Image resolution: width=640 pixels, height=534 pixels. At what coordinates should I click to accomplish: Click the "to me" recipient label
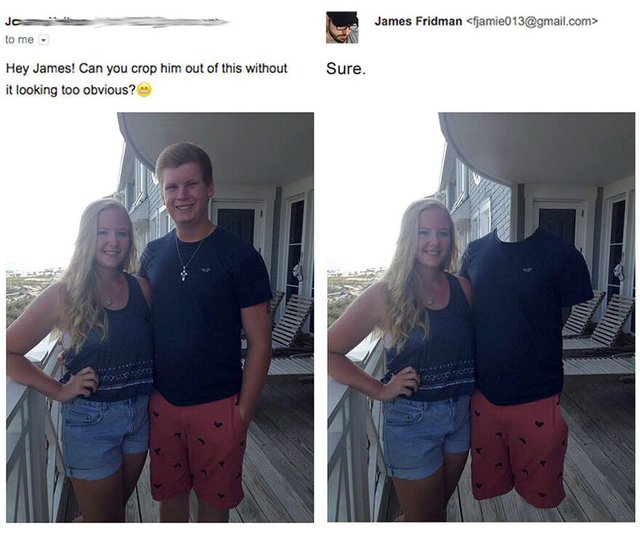click(x=20, y=40)
